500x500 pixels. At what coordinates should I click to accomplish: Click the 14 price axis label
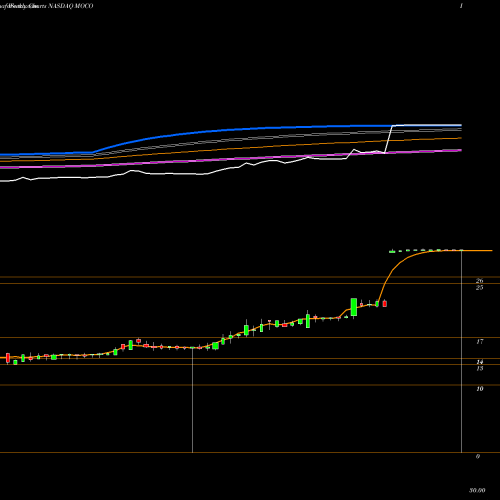(x=480, y=362)
